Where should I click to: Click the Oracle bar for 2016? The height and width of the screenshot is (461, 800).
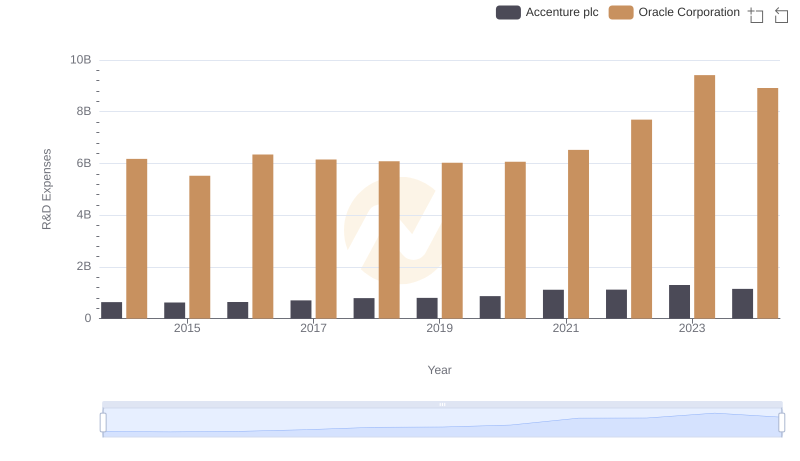click(263, 237)
